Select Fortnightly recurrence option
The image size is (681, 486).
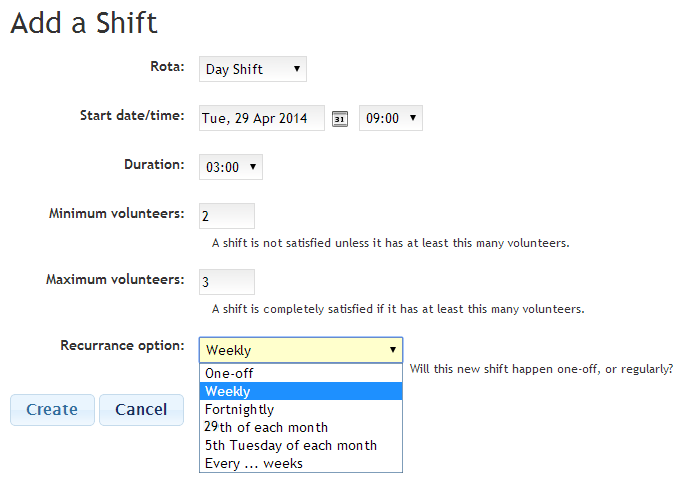point(301,409)
